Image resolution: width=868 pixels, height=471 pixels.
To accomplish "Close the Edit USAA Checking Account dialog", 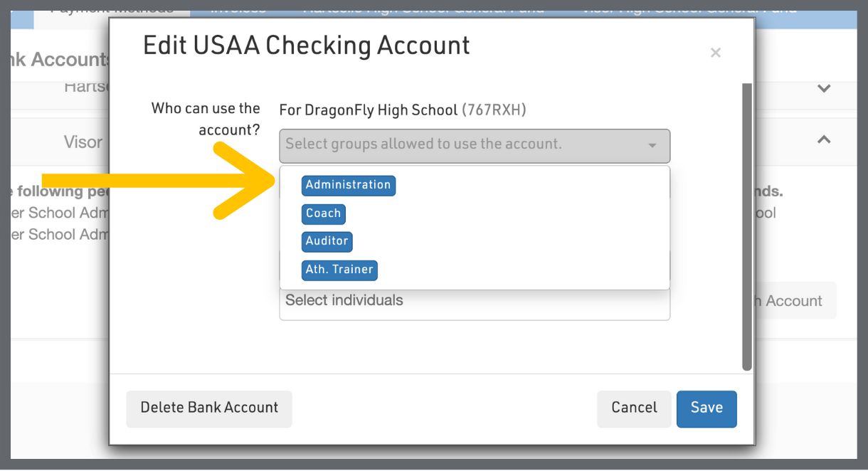I will click(715, 53).
